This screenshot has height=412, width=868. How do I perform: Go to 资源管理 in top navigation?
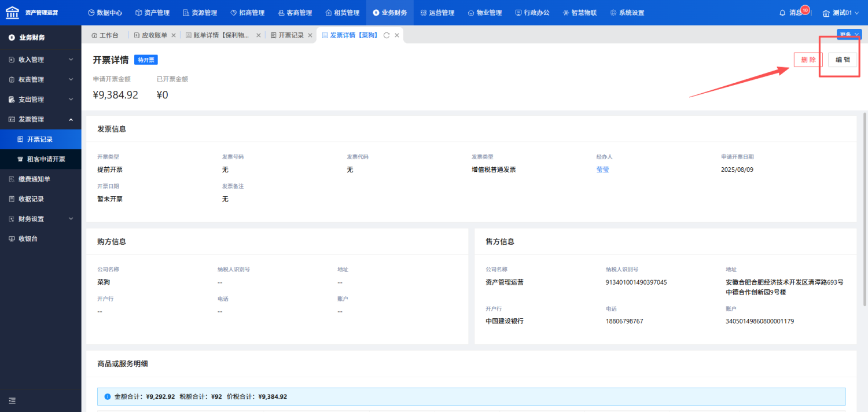pyautogui.click(x=200, y=13)
